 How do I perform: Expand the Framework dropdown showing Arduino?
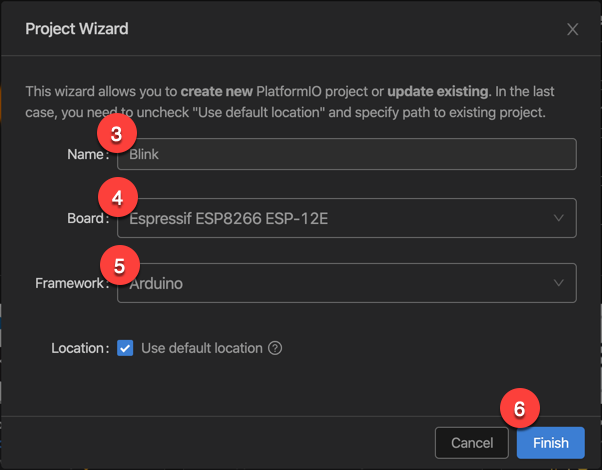pyautogui.click(x=340, y=283)
